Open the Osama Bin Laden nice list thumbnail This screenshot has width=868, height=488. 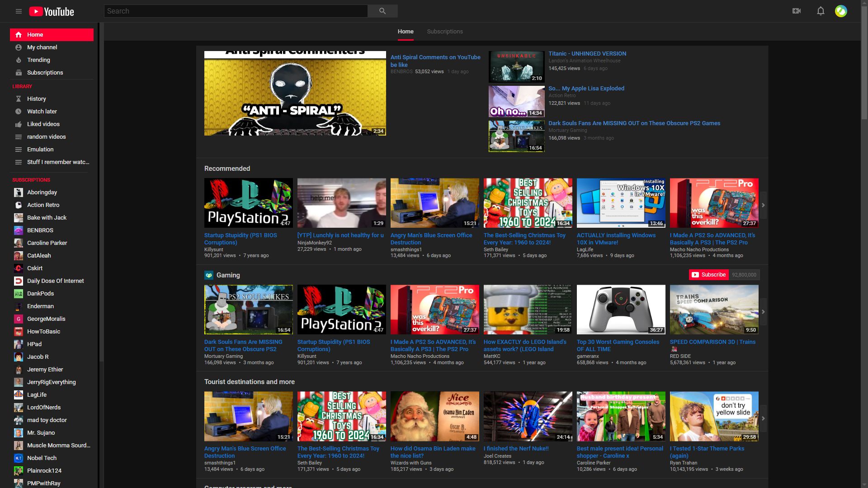click(435, 416)
